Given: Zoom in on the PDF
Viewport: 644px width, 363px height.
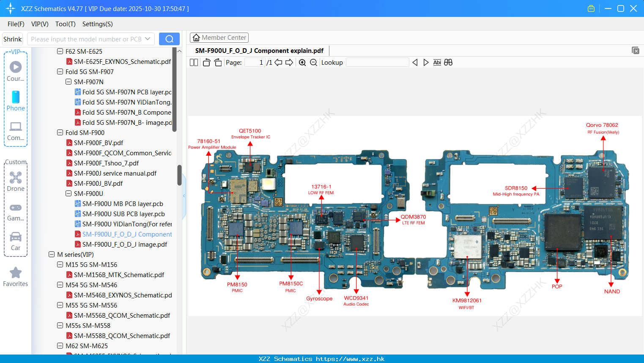Looking at the screenshot, I should point(302,63).
